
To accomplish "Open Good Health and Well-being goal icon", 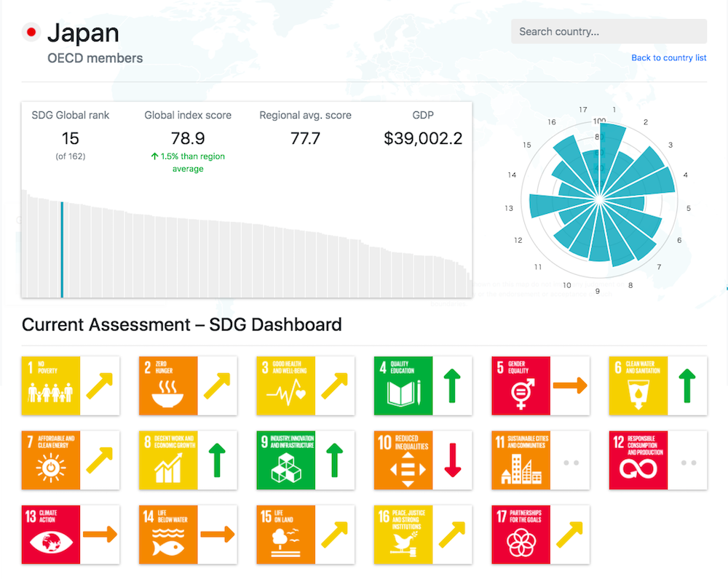I will (286, 386).
